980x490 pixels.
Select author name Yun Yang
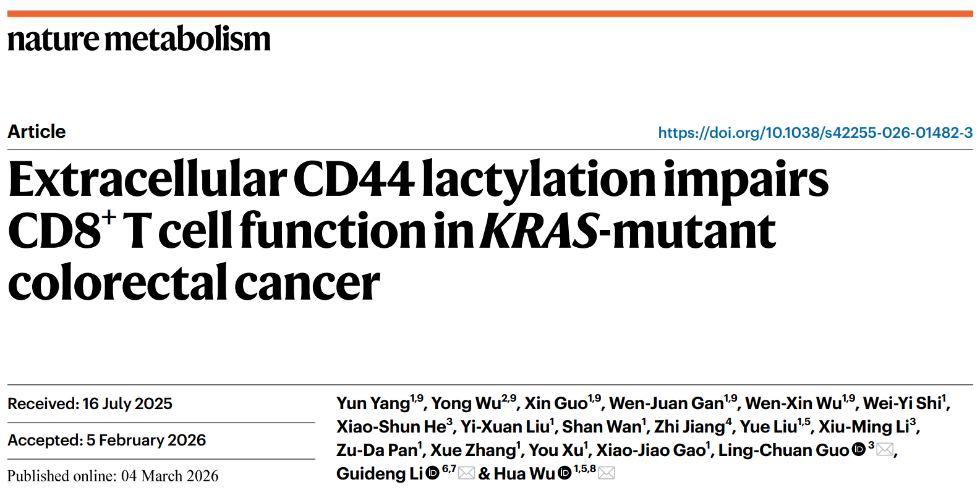373,403
